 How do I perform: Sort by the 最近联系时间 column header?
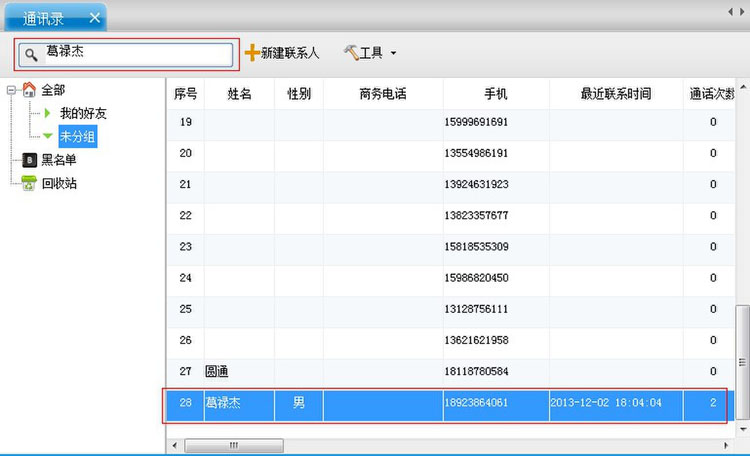[x=616, y=94]
